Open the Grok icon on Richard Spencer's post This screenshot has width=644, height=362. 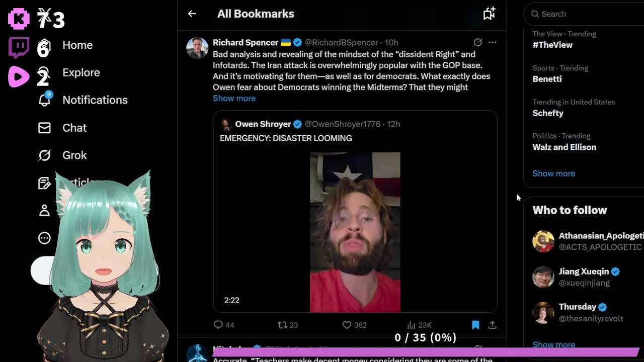477,42
